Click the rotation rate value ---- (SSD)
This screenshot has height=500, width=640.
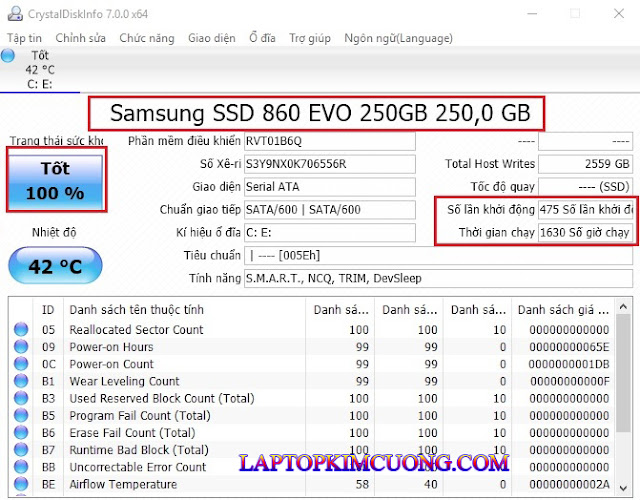pos(585,187)
